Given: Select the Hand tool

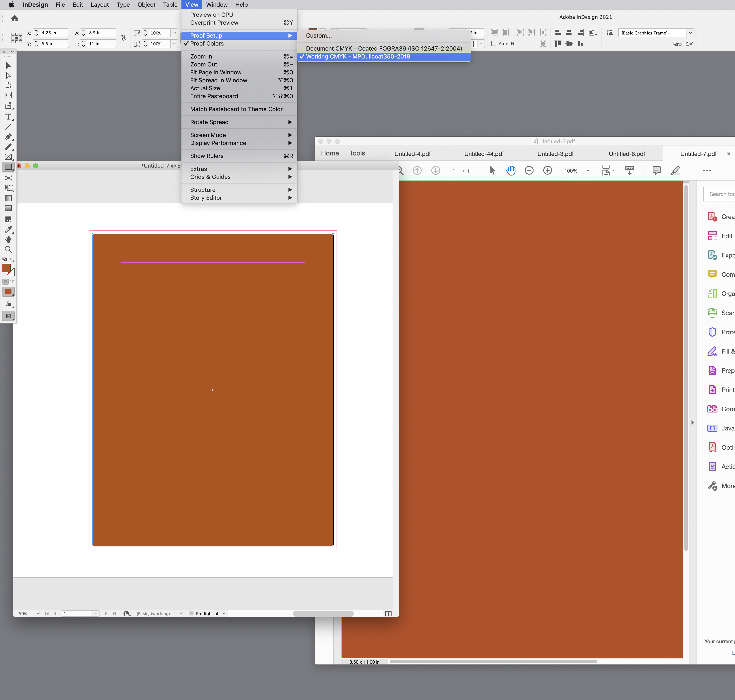Looking at the screenshot, I should pos(8,239).
